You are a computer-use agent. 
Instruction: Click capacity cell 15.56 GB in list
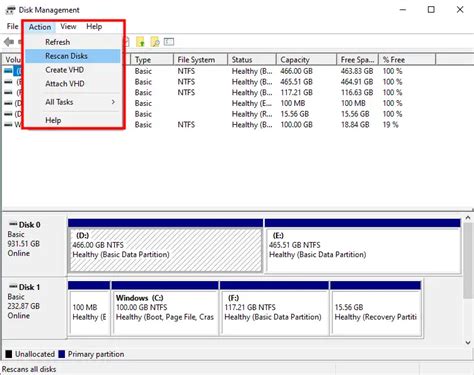(x=295, y=114)
